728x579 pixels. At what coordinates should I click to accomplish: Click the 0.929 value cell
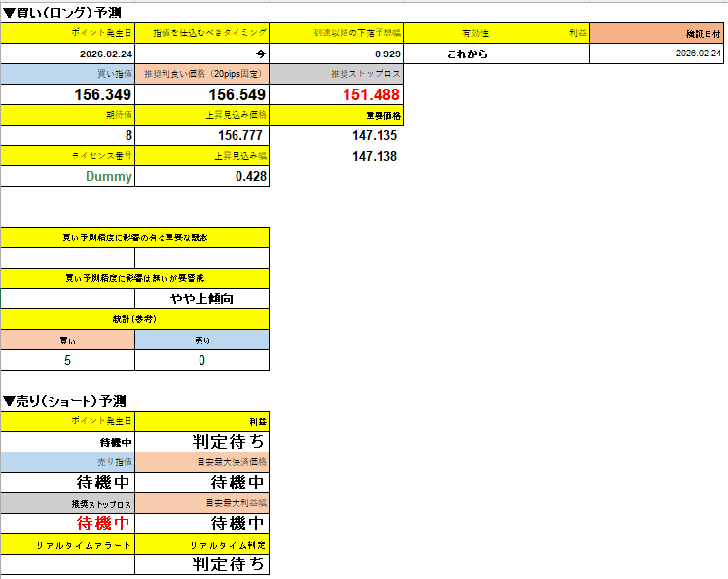tap(336, 54)
